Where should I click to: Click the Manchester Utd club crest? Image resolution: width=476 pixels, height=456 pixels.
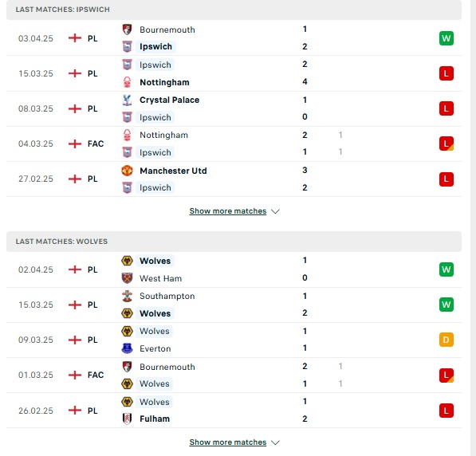[x=127, y=171]
